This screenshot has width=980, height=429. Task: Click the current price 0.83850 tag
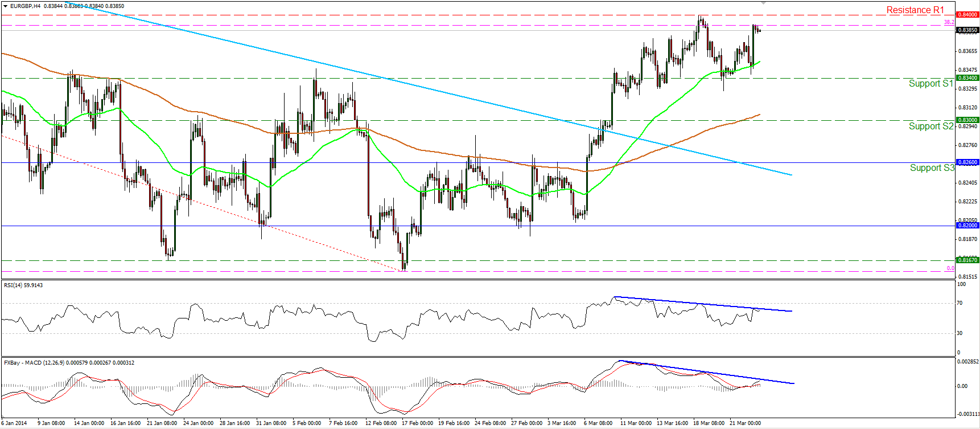(967, 30)
